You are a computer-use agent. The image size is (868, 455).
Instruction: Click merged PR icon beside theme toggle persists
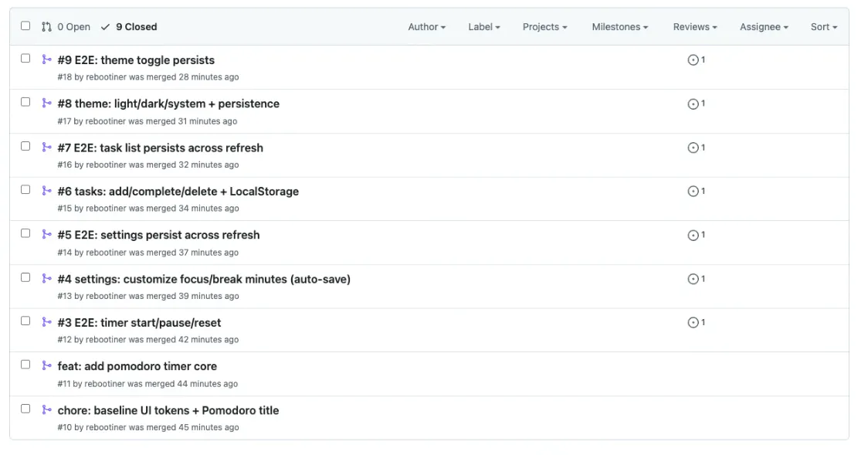pyautogui.click(x=47, y=59)
